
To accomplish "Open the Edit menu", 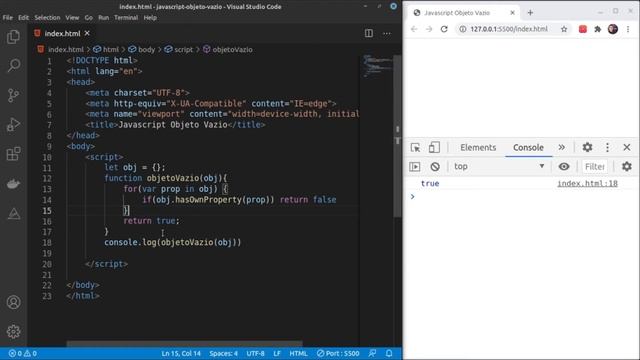I will coord(23,18).
